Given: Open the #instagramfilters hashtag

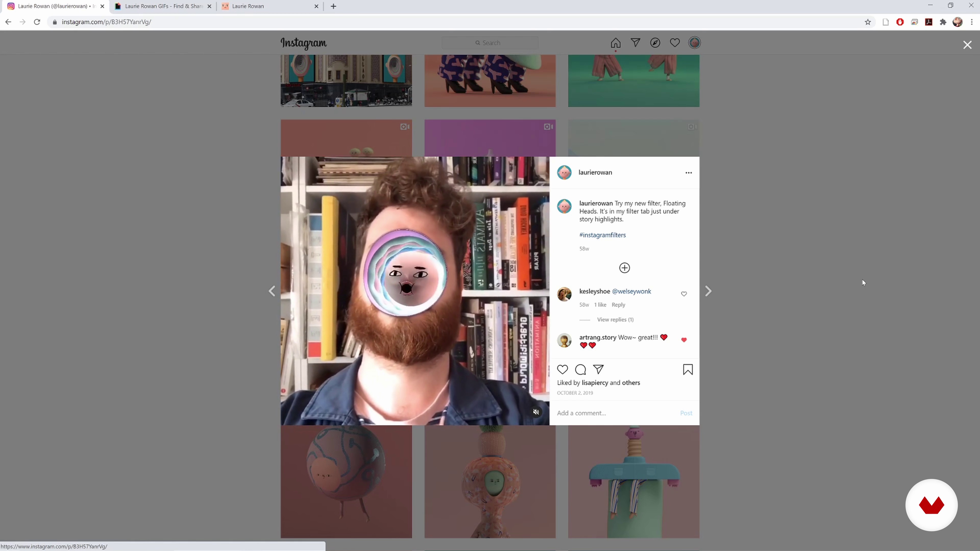Looking at the screenshot, I should click(x=603, y=235).
